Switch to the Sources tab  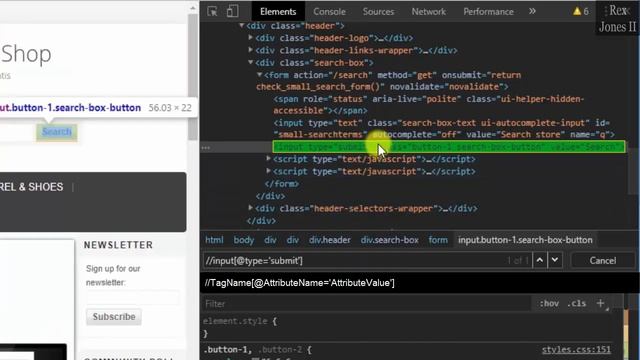pos(378,11)
